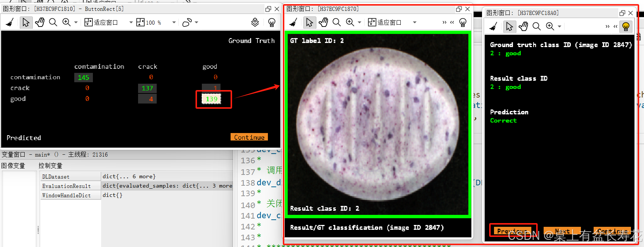This screenshot has width=644, height=247.
Task: Show more tools » in H37EC9FC18A0 window
Action: coord(607,27)
